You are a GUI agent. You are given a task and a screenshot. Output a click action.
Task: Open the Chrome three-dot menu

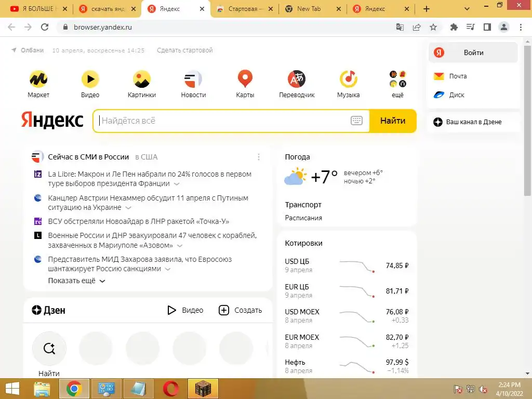point(521,27)
